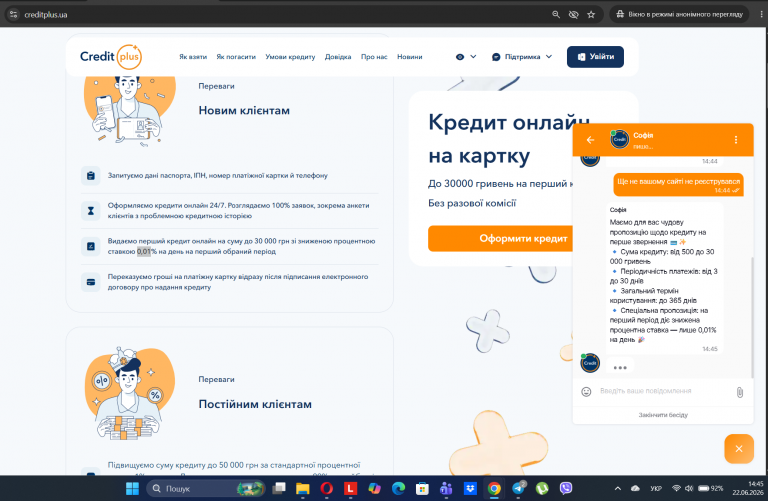Image resolution: width=768 pixels, height=501 pixels.
Task: Click the Credit avatar next to typing indicator
Action: coord(590,363)
